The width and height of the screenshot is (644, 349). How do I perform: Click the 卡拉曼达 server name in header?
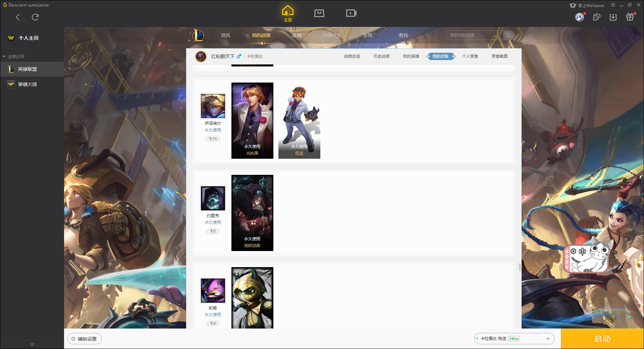click(x=255, y=56)
